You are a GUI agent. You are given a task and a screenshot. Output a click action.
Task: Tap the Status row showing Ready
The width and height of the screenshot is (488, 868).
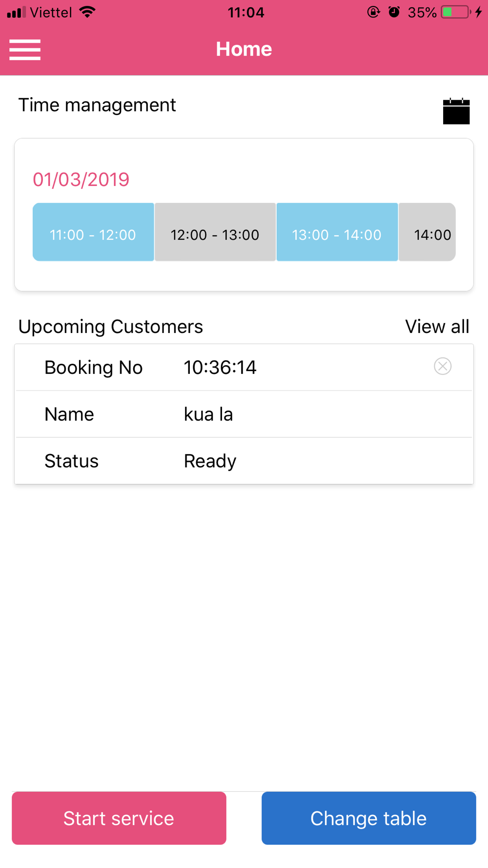click(244, 461)
